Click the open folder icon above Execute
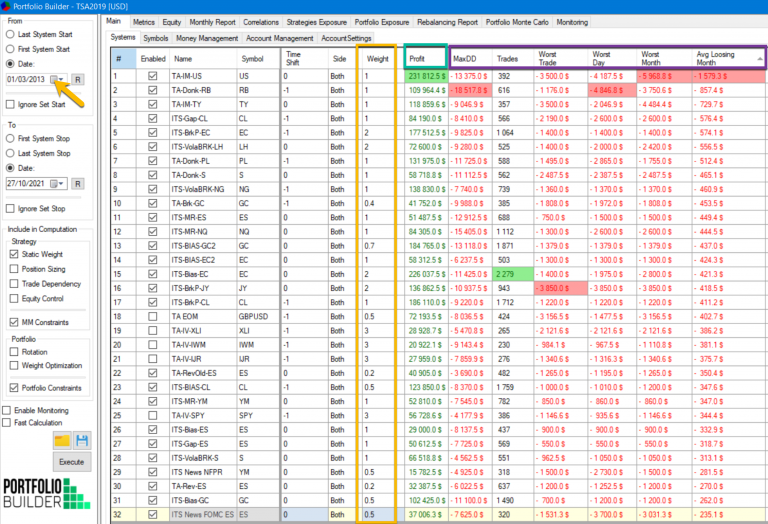 (63, 440)
